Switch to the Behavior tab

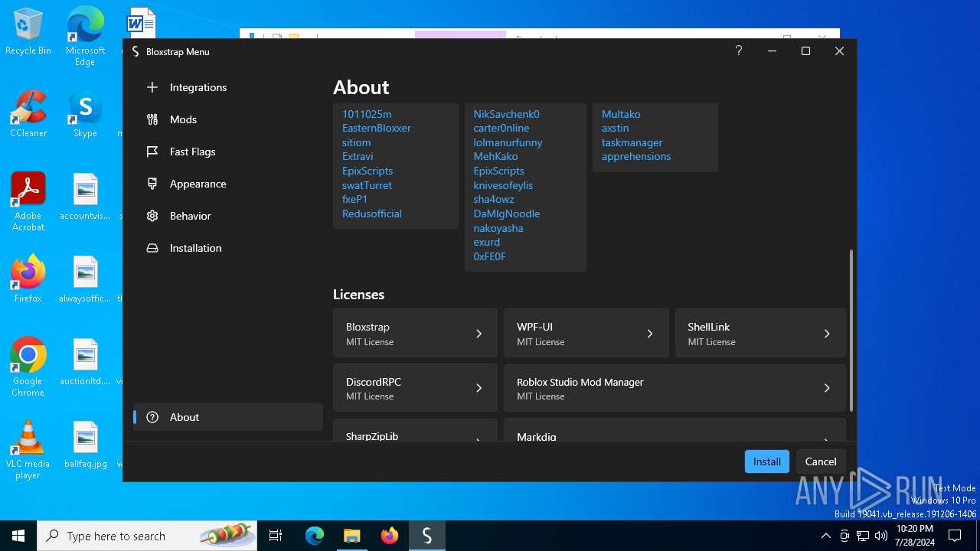click(x=227, y=216)
